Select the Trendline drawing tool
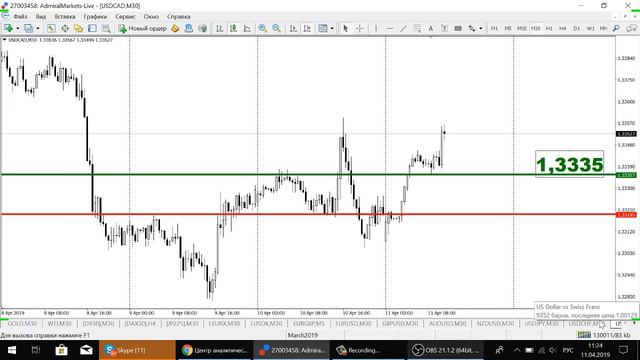The width and height of the screenshot is (640, 360). click(403, 28)
